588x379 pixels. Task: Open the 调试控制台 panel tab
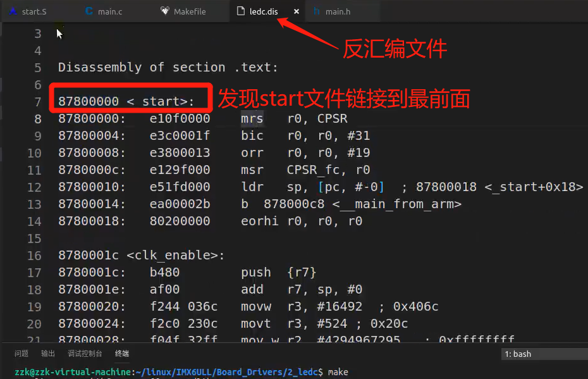tap(85, 354)
